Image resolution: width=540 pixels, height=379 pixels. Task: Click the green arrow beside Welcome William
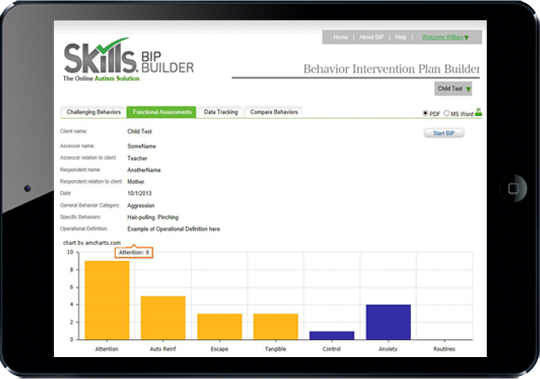tap(467, 38)
